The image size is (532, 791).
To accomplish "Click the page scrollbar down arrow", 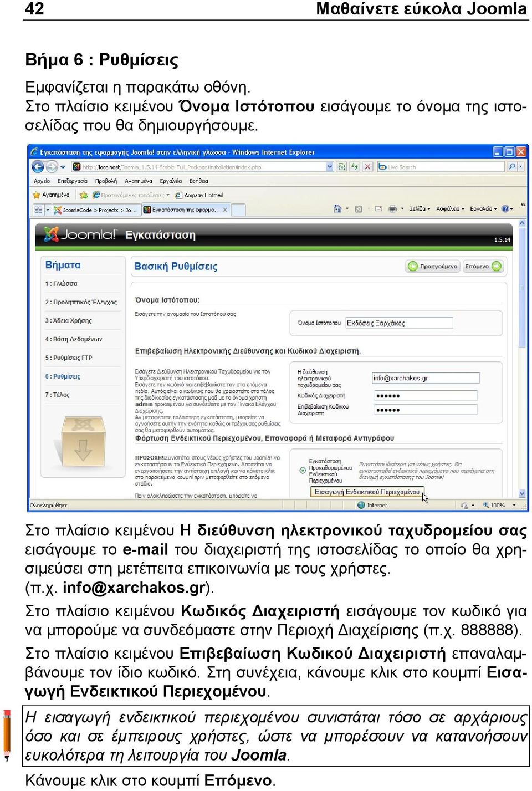I will click(522, 493).
